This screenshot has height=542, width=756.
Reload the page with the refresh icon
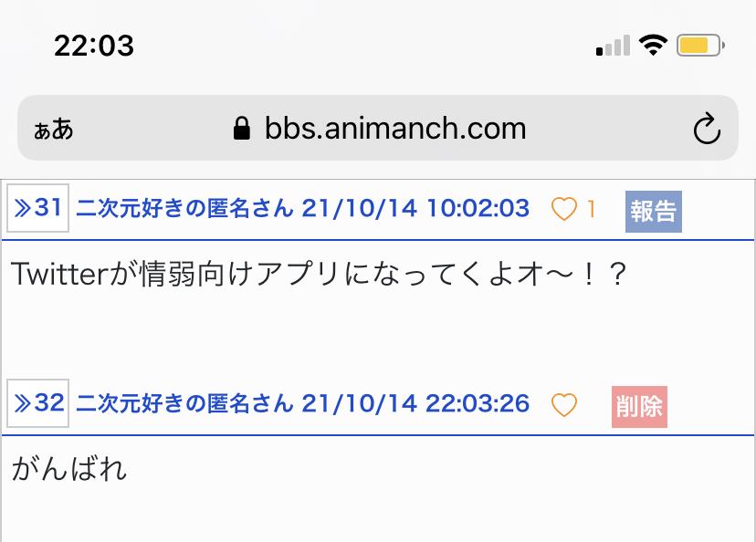[708, 129]
